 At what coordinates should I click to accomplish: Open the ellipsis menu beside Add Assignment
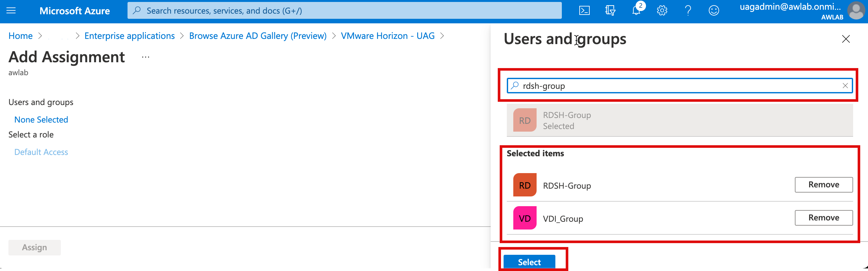(x=146, y=57)
